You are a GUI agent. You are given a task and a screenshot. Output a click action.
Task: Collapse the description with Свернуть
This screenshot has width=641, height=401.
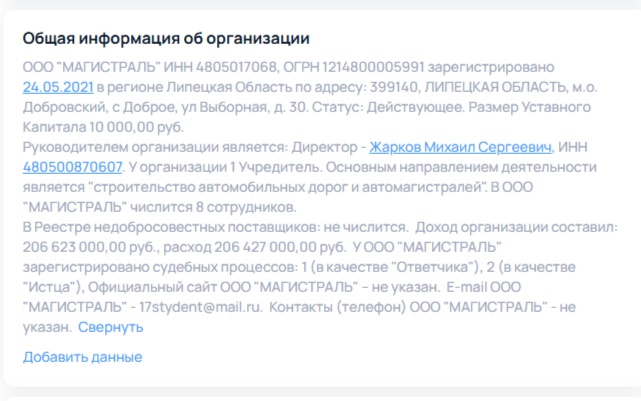[x=111, y=327]
